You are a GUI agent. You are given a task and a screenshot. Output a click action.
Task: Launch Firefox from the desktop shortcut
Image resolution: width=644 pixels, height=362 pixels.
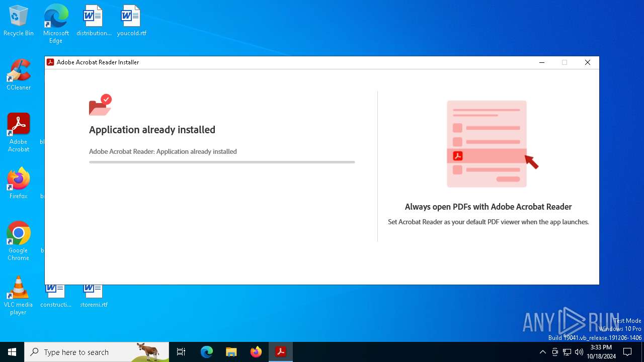click(x=19, y=184)
